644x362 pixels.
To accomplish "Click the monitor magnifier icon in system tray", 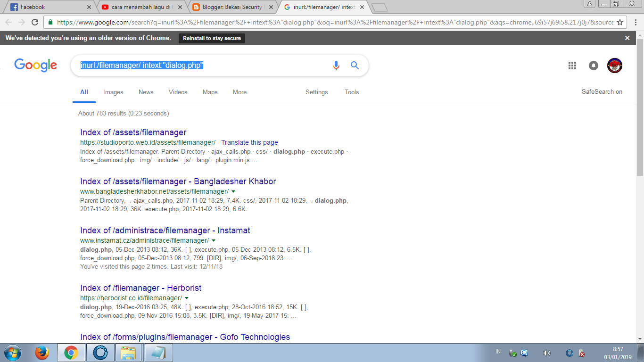I will click(524, 353).
